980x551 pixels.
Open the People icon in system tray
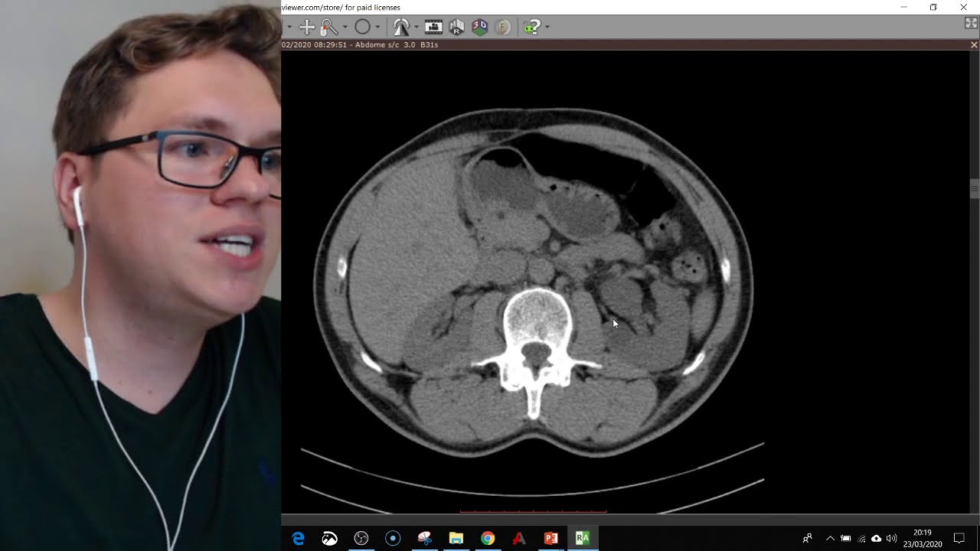[x=807, y=539]
